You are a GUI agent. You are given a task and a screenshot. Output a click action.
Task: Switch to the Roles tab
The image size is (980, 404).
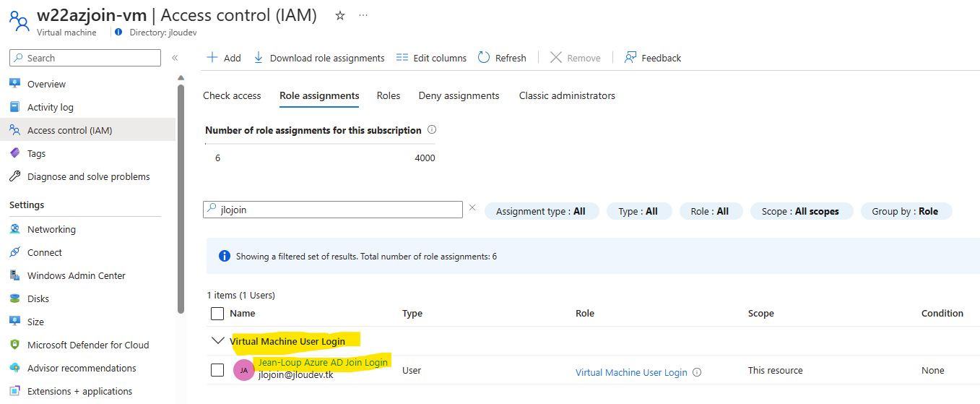389,95
